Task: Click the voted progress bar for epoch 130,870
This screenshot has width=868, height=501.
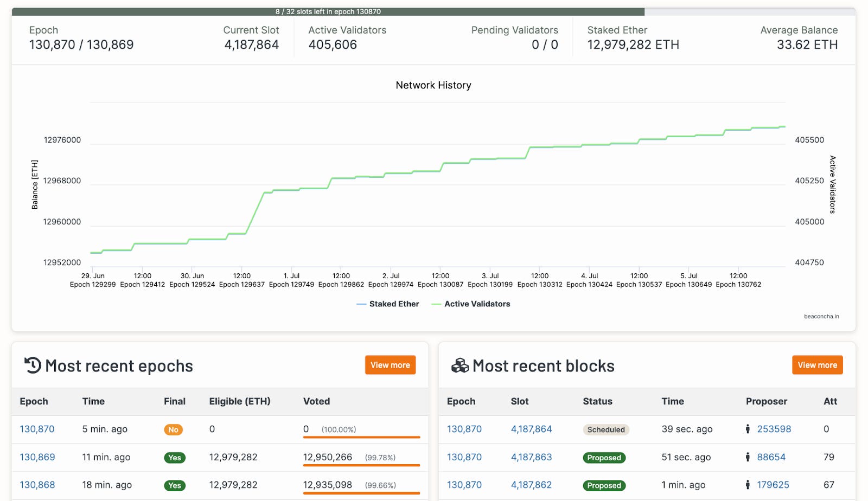Action: click(x=361, y=437)
